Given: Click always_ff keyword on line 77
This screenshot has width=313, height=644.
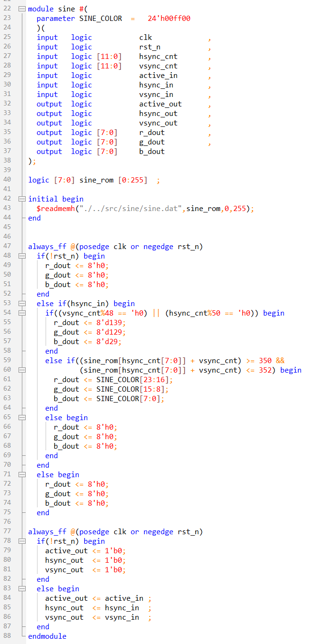Looking at the screenshot, I should (47, 532).
